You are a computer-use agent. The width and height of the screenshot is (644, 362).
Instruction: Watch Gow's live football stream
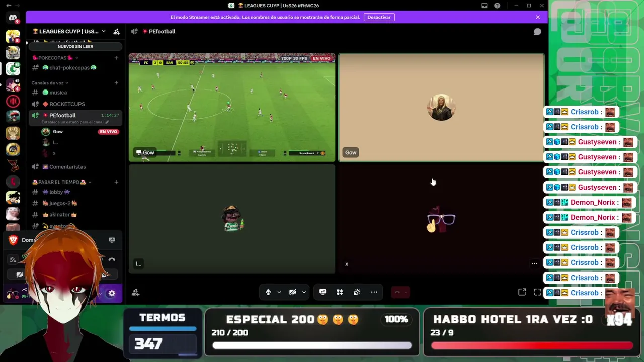tap(232, 108)
